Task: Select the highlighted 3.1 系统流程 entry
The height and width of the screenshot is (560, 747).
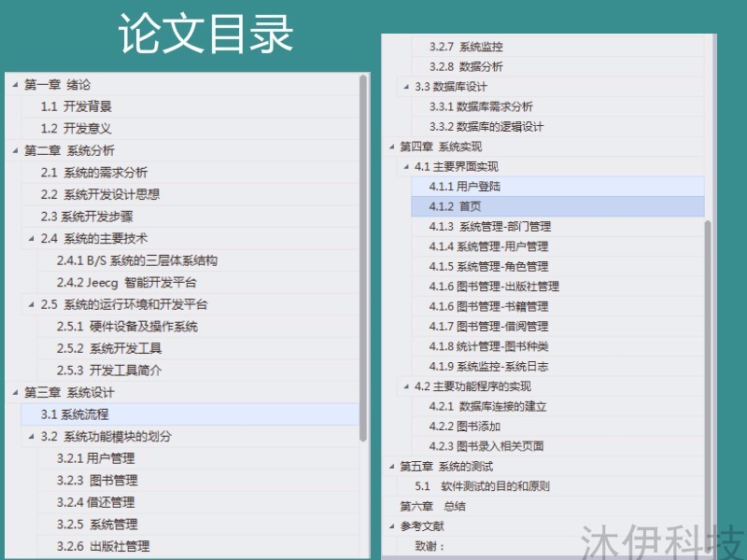Action: (x=190, y=414)
